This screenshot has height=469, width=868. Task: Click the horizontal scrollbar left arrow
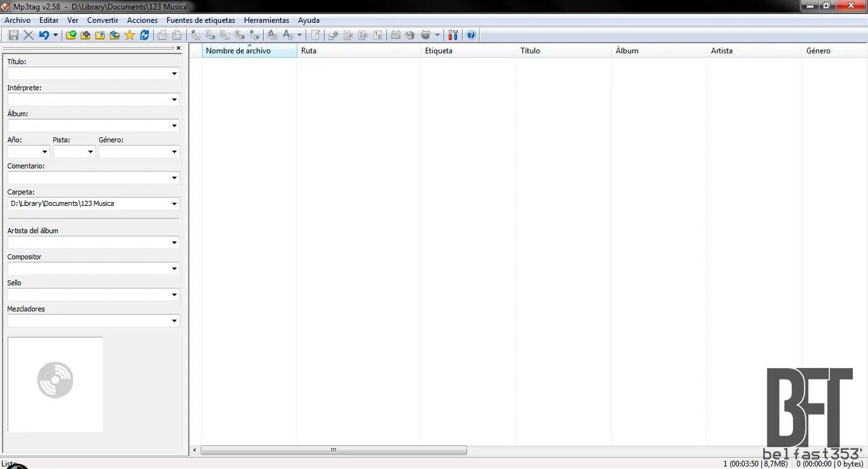[194, 450]
